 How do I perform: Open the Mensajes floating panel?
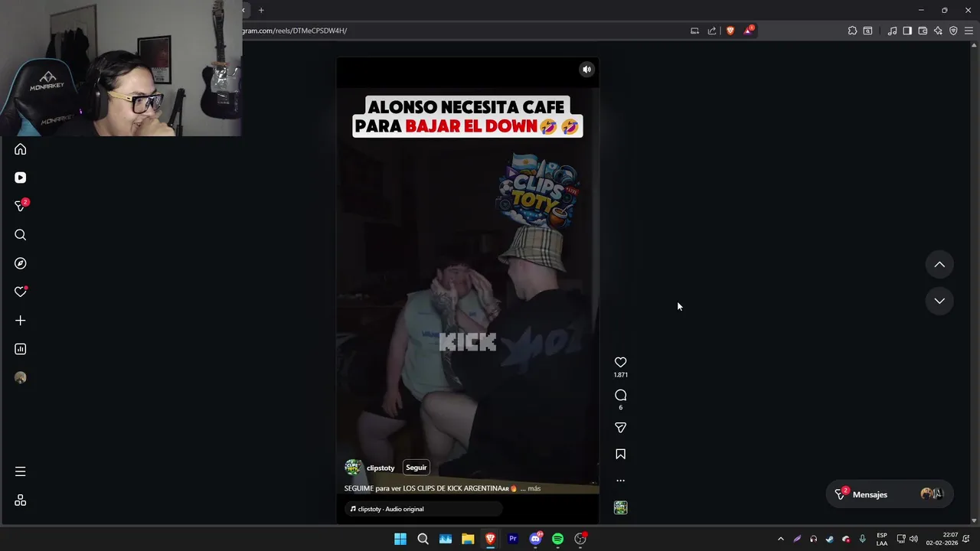[x=890, y=494]
